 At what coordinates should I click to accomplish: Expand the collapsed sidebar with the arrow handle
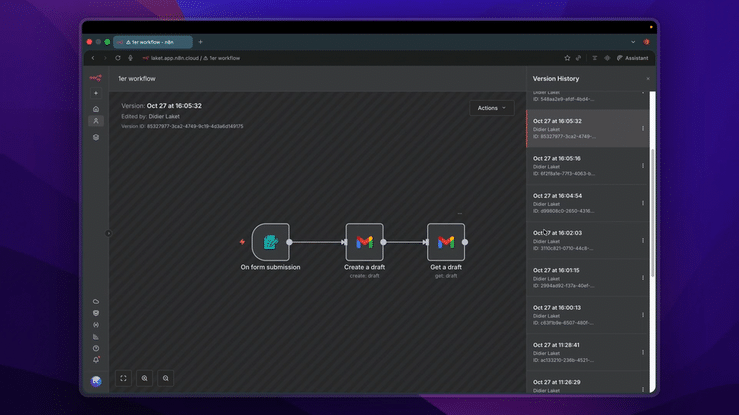(108, 233)
